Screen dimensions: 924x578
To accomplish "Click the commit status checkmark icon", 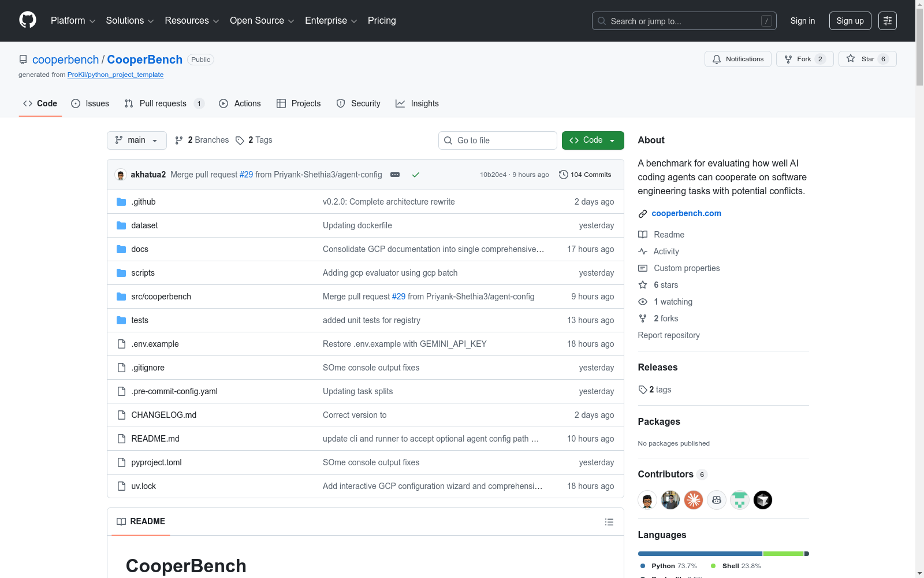I will tap(416, 175).
